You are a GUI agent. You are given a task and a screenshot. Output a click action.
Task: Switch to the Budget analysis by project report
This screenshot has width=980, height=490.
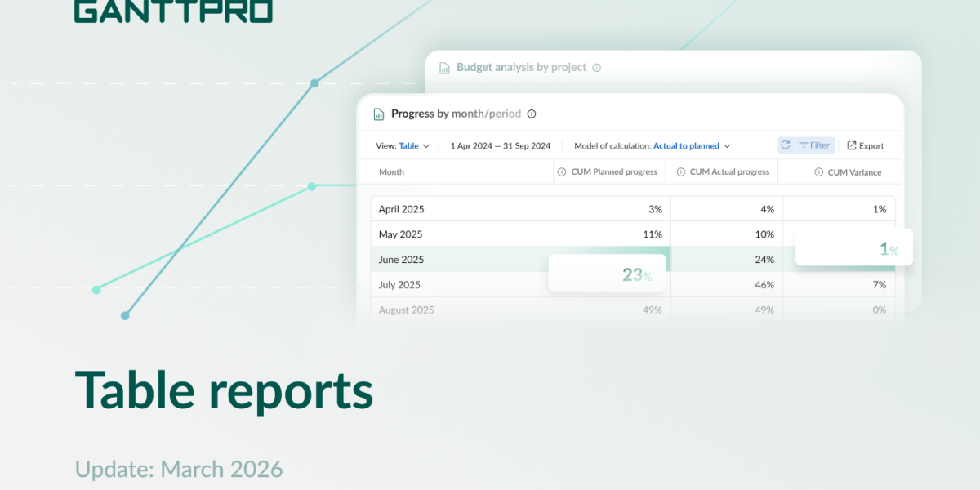tap(521, 67)
